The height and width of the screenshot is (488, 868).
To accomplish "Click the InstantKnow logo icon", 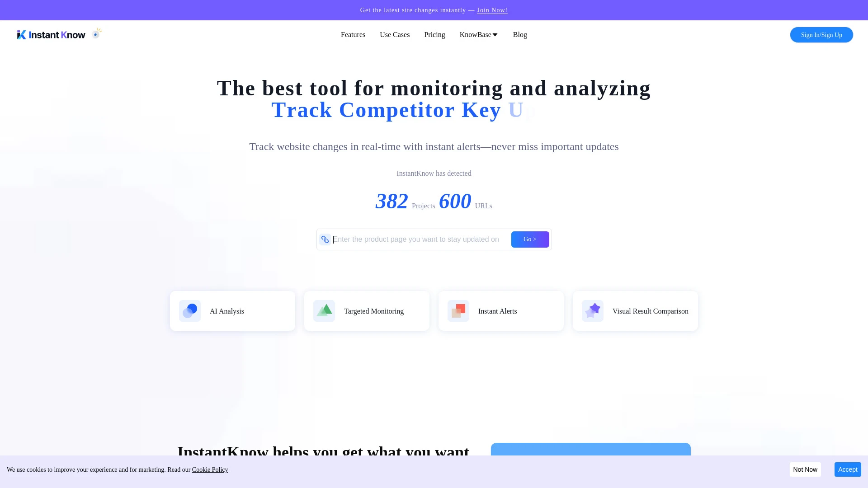I will click(x=21, y=34).
